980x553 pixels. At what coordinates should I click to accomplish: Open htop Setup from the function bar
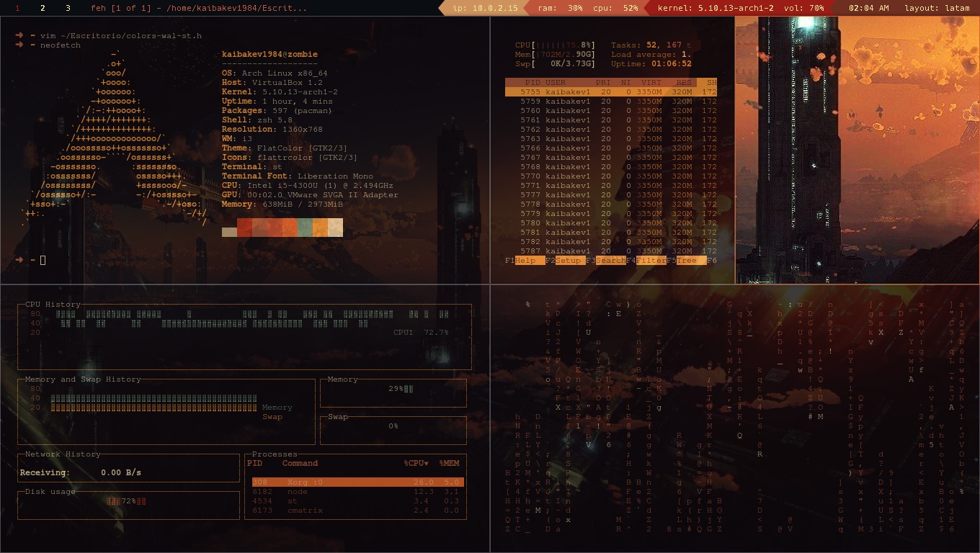[568, 261]
